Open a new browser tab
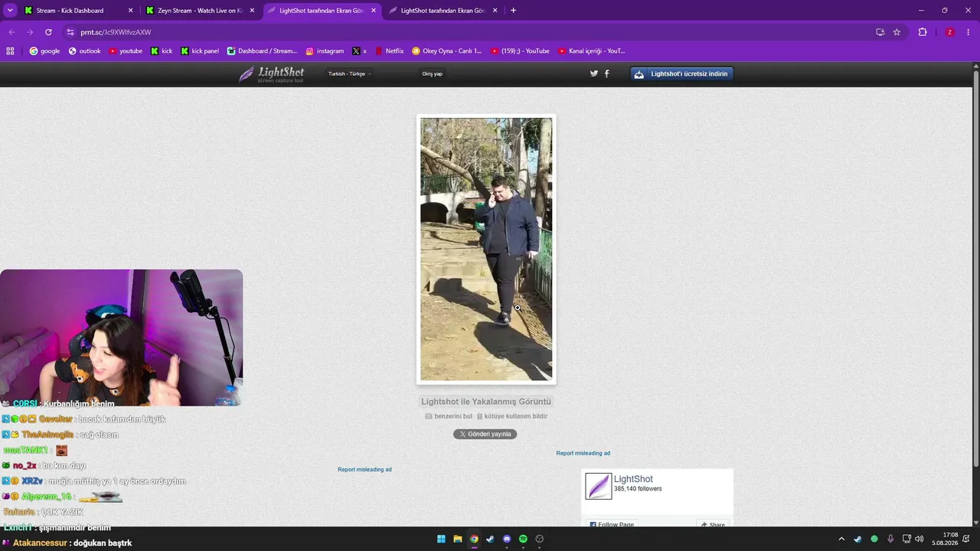Image resolution: width=980 pixels, height=551 pixels. click(x=513, y=11)
